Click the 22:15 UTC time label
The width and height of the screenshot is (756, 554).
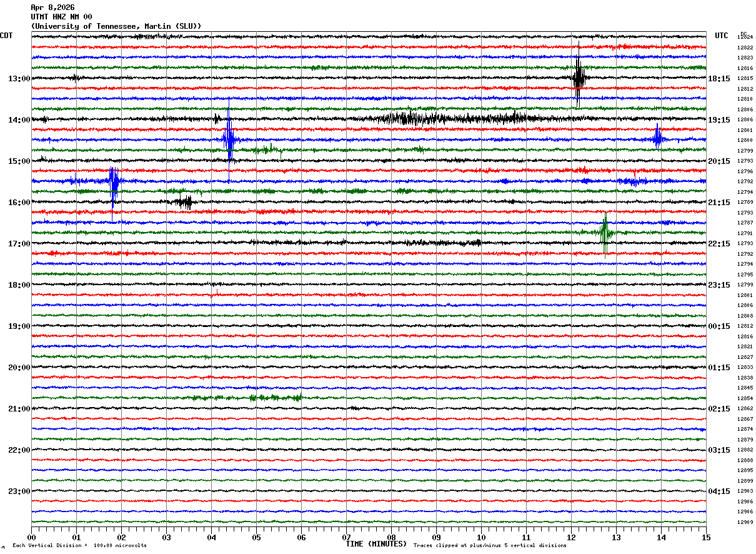719,243
